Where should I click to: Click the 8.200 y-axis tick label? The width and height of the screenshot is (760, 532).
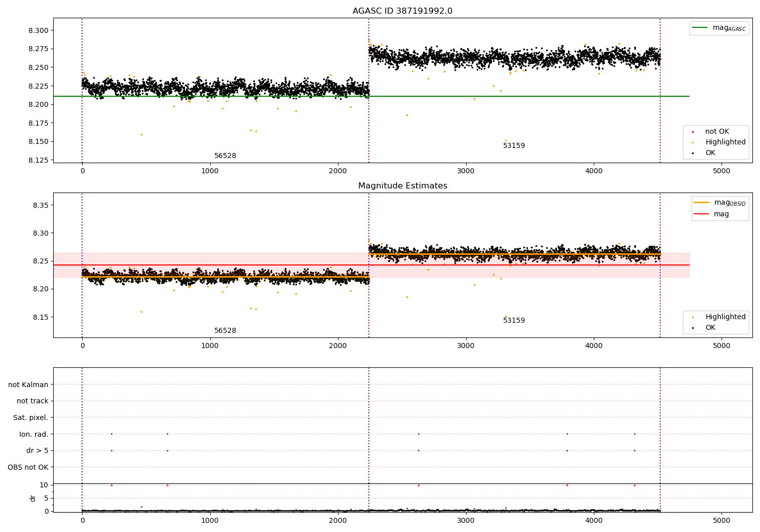[39, 104]
